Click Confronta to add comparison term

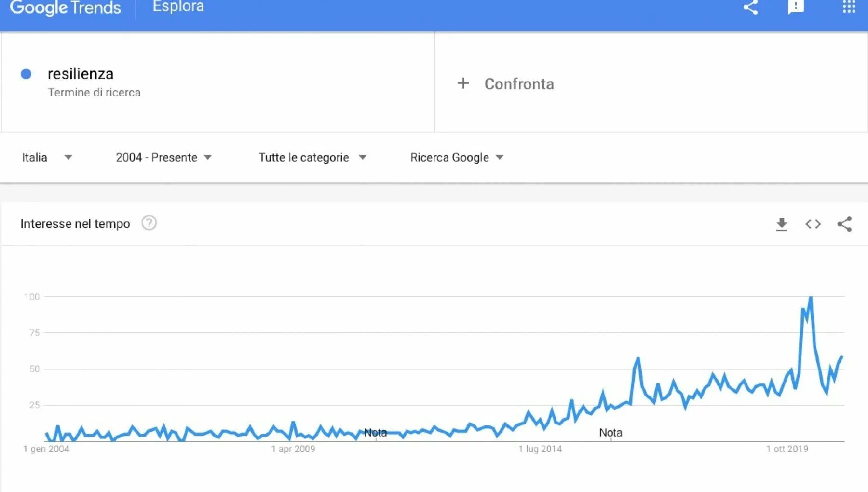[519, 84]
